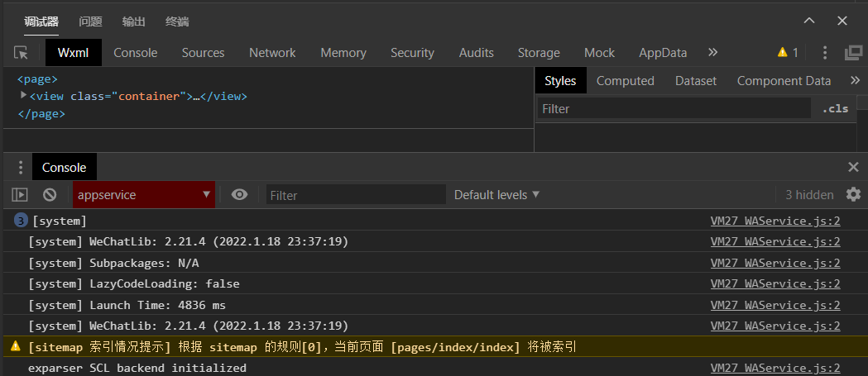Open the Default levels dropdown

tap(496, 195)
